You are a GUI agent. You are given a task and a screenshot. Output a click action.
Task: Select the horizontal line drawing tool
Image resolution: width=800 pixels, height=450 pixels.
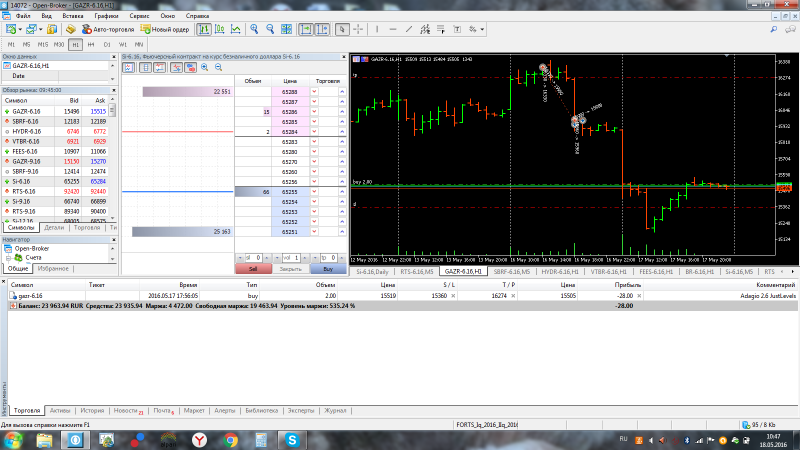(393, 30)
